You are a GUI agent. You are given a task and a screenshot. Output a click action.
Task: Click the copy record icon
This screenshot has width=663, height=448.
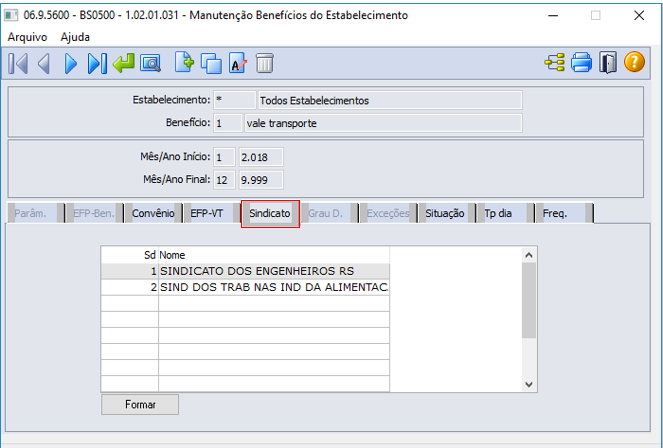click(211, 64)
